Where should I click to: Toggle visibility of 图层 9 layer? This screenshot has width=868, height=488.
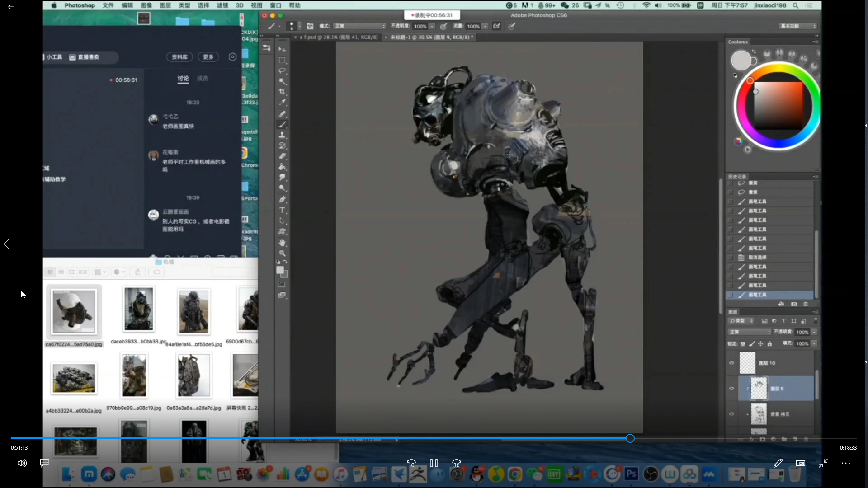tap(731, 389)
